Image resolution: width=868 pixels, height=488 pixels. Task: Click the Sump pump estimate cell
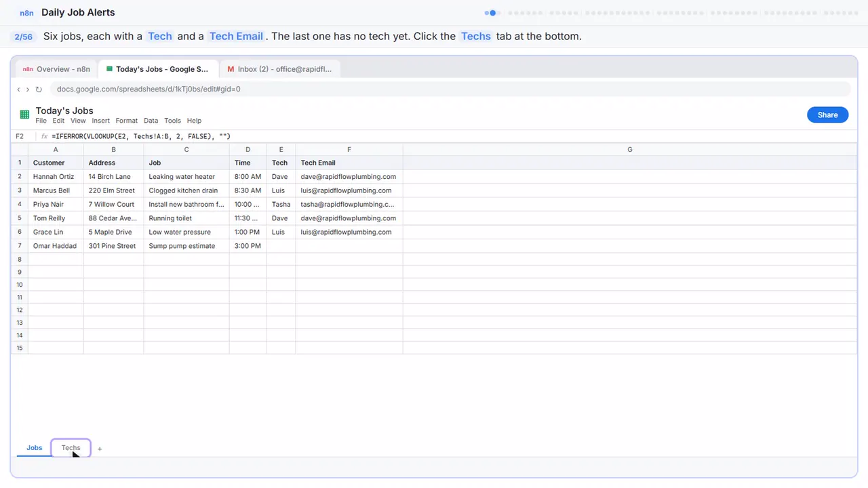pyautogui.click(x=186, y=246)
